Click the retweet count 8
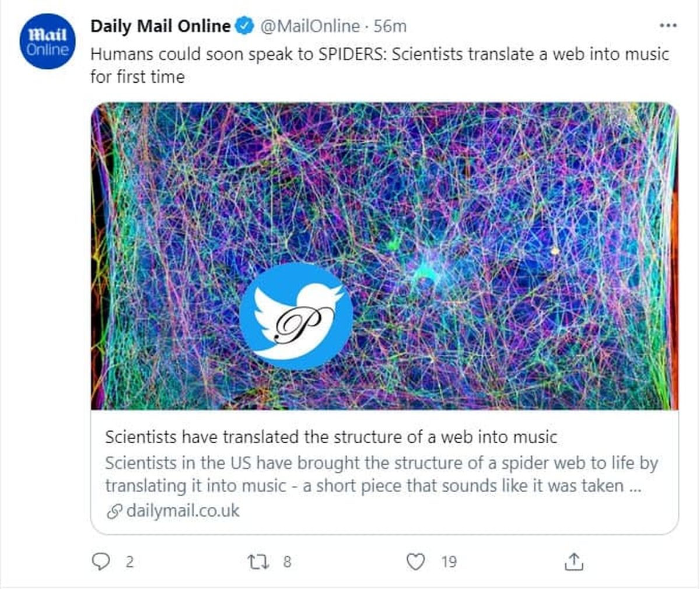This screenshot has width=700, height=589. tap(287, 562)
